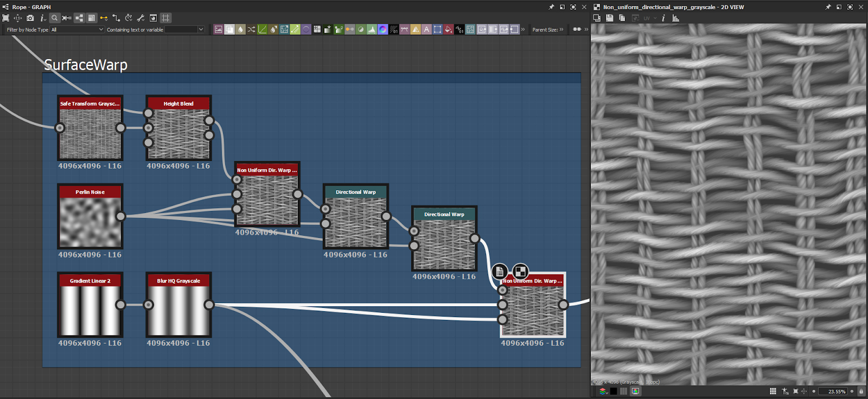Toggle the graph hierarchy display button

pos(79,18)
